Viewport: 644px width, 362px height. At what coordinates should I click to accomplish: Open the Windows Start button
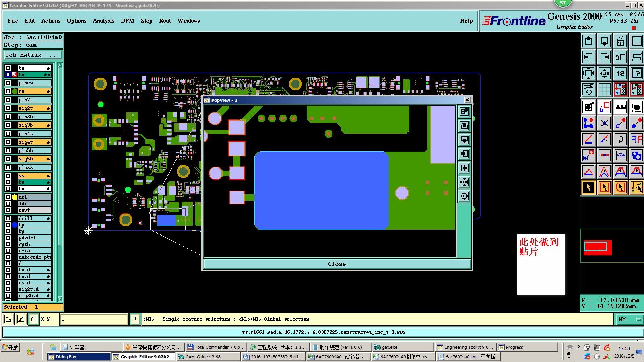(10, 347)
